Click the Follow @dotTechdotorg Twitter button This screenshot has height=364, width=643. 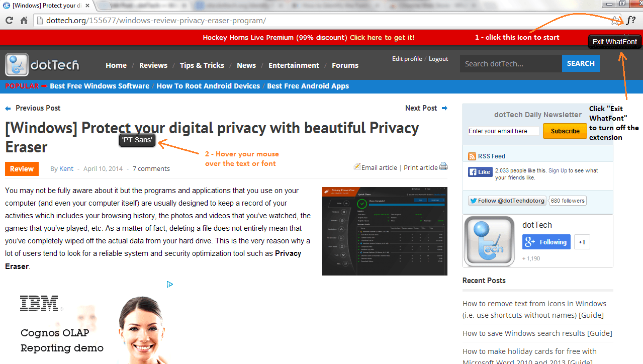507,201
